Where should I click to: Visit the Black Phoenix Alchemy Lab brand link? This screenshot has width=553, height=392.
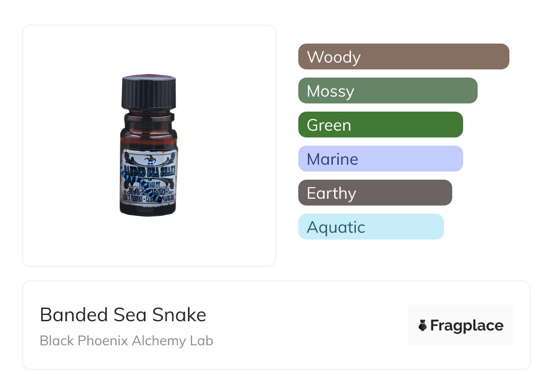click(126, 340)
